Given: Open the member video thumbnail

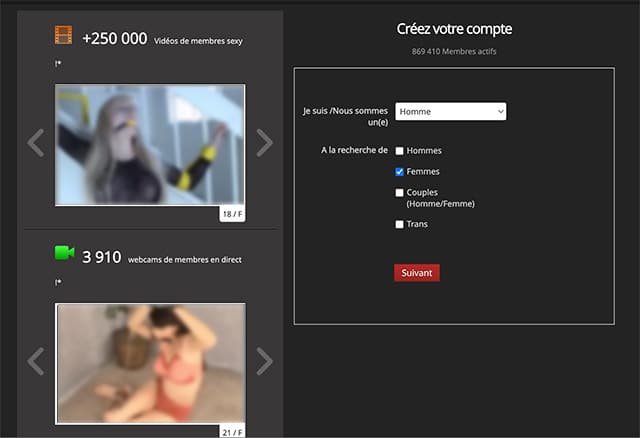Looking at the screenshot, I should coord(150,145).
